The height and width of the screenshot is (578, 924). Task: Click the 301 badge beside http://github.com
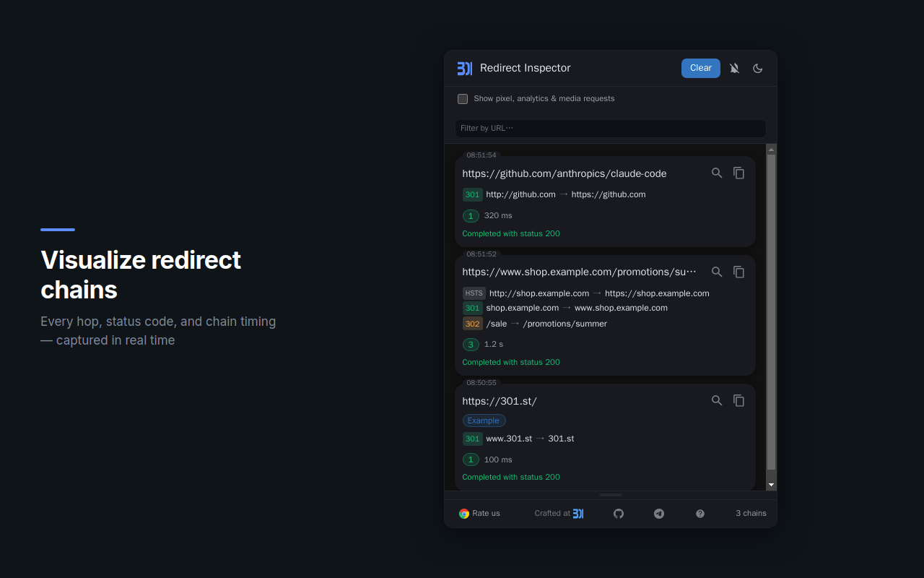pyautogui.click(x=473, y=194)
